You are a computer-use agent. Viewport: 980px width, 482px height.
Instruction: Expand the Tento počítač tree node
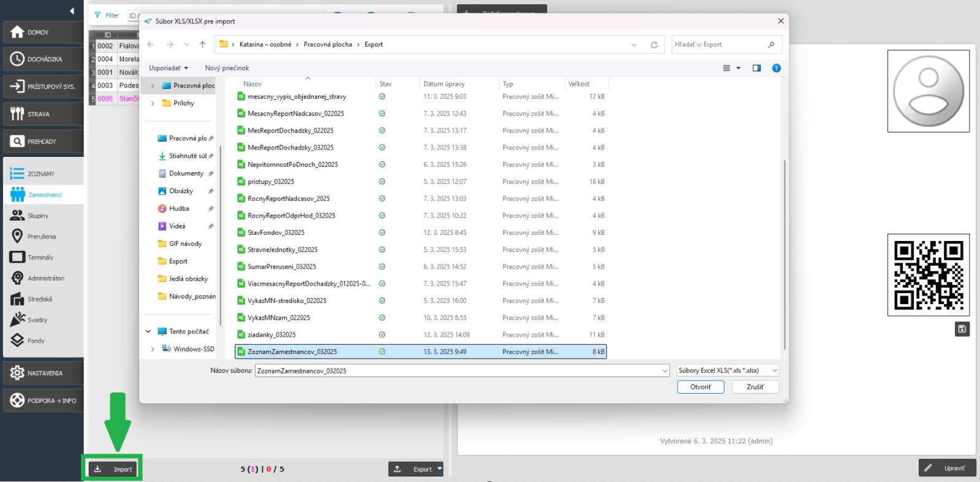(x=148, y=332)
